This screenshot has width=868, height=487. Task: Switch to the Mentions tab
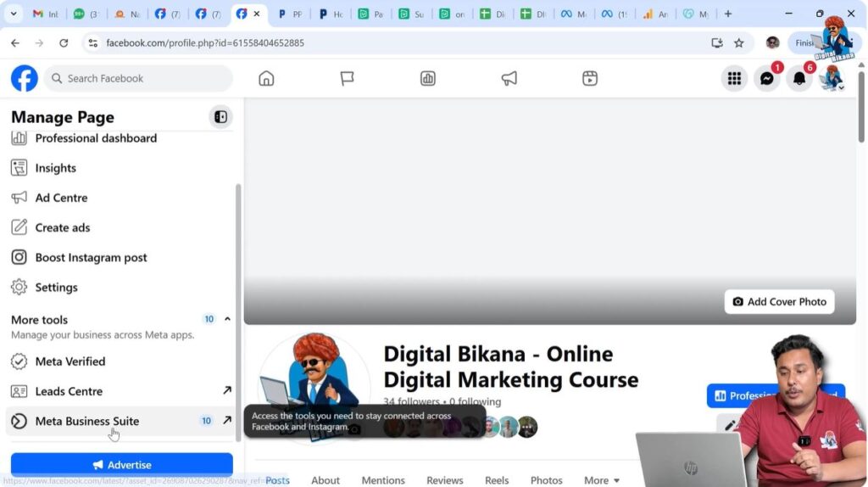(x=383, y=480)
